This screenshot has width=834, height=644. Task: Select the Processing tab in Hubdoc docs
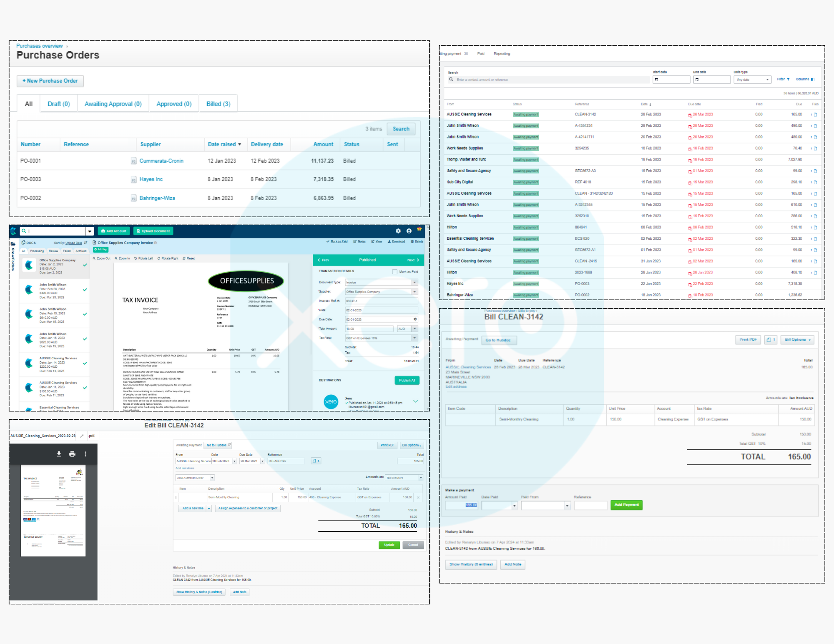(x=37, y=251)
